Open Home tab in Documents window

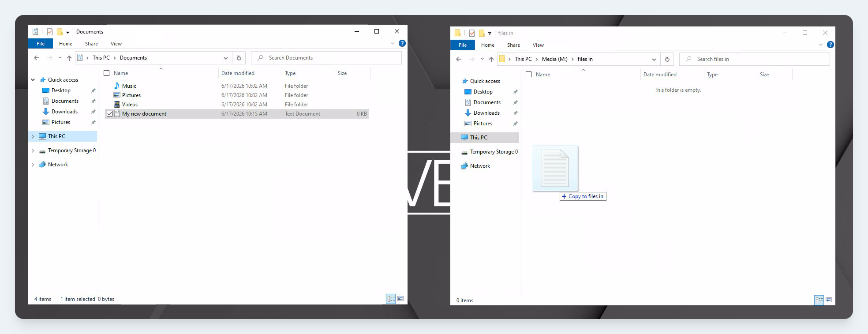(66, 44)
